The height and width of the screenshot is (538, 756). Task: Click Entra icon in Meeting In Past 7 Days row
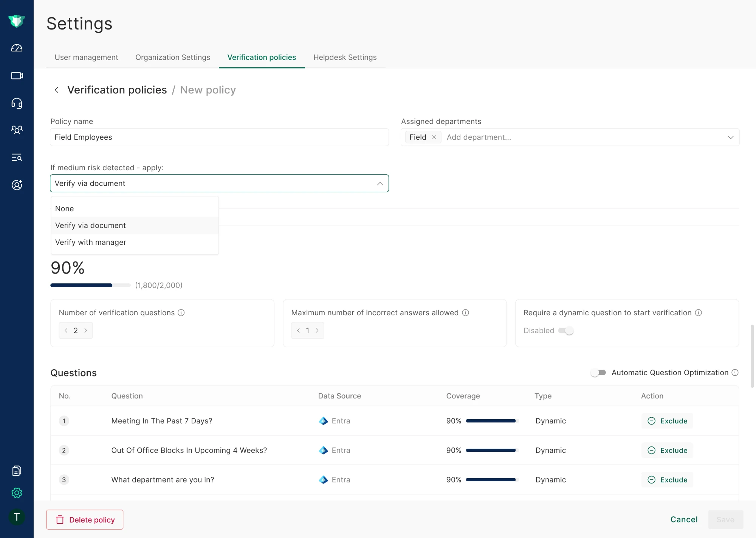tap(323, 421)
